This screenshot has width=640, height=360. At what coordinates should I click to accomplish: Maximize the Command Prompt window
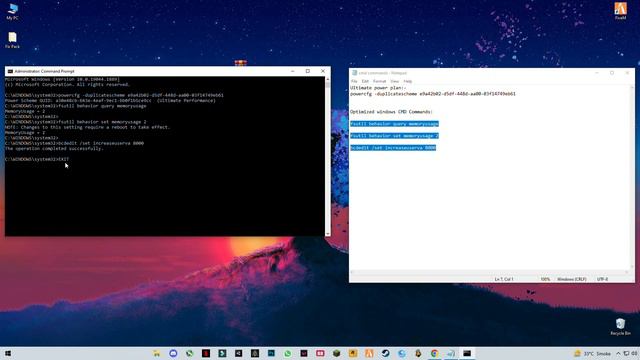coord(308,71)
